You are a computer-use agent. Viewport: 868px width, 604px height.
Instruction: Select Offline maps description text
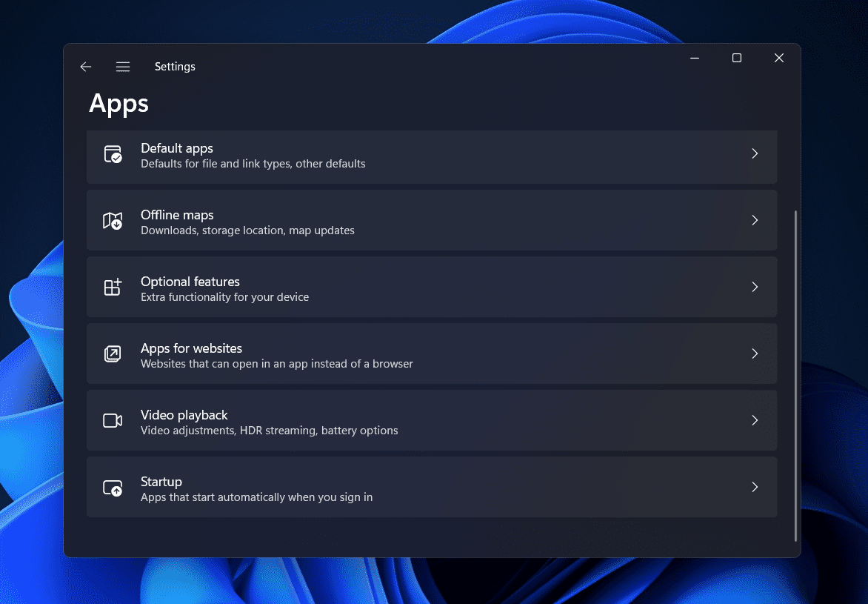(247, 230)
